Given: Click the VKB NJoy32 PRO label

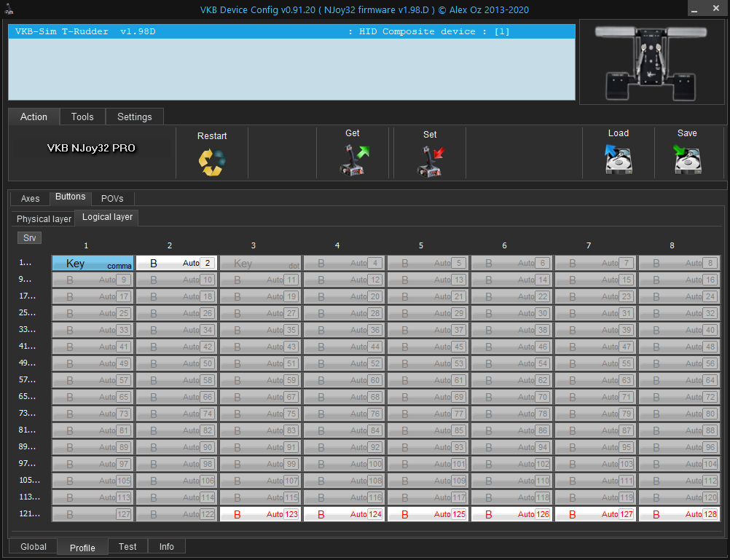Looking at the screenshot, I should coord(91,148).
